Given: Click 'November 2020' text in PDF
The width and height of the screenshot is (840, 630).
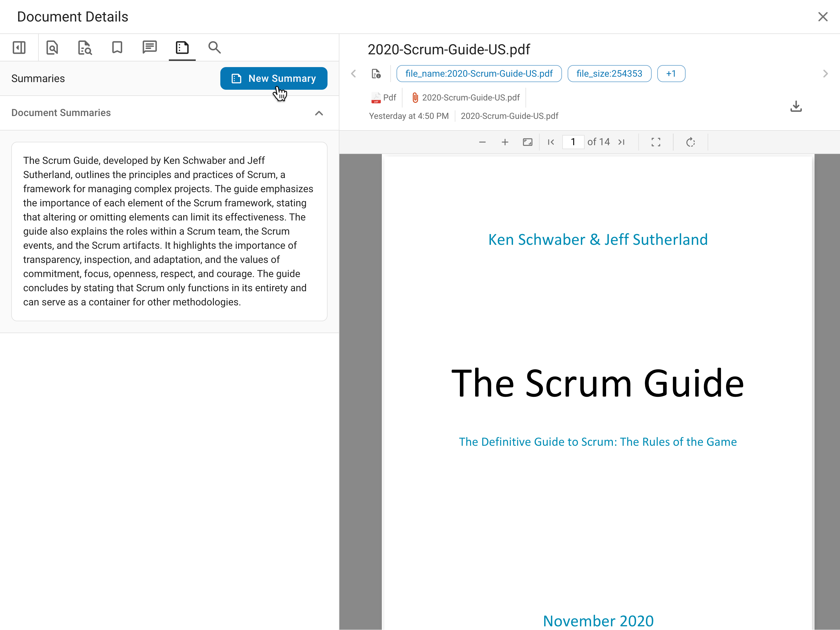Looking at the screenshot, I should 598,621.
